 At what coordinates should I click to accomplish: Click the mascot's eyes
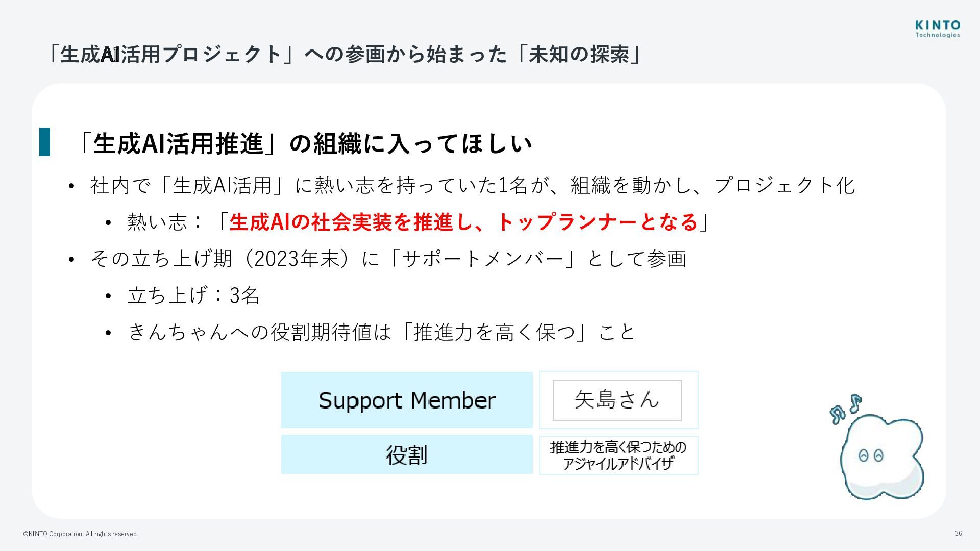(871, 455)
